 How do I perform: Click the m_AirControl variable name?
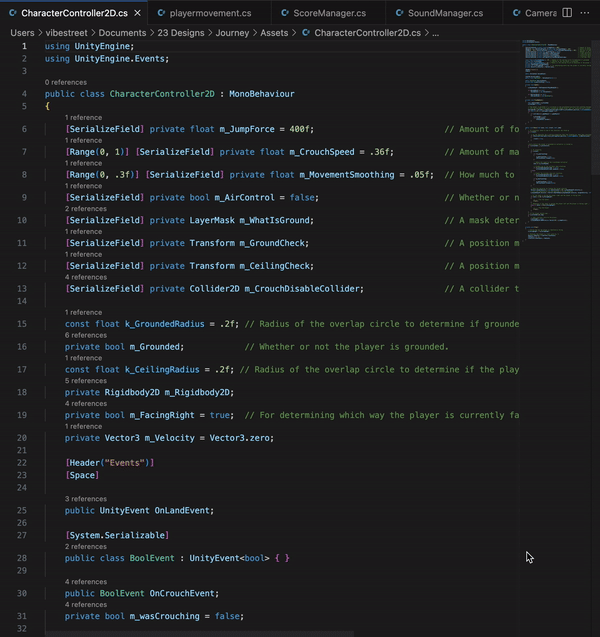click(245, 197)
